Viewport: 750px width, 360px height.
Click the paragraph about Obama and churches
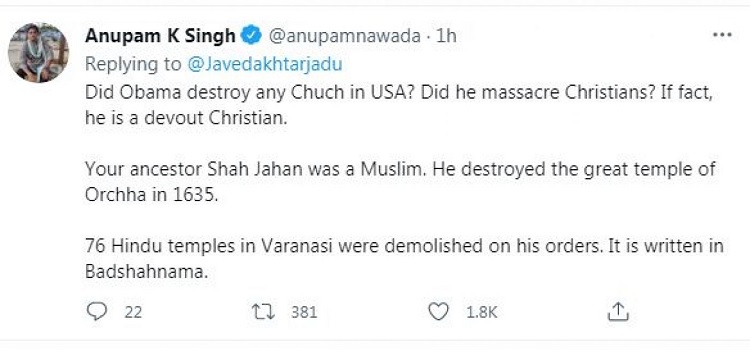point(399,105)
